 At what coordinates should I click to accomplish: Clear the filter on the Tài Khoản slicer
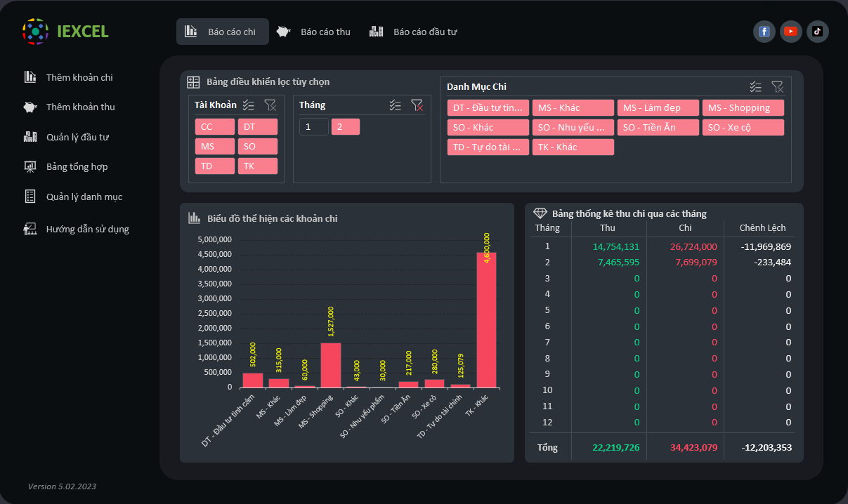point(270,105)
